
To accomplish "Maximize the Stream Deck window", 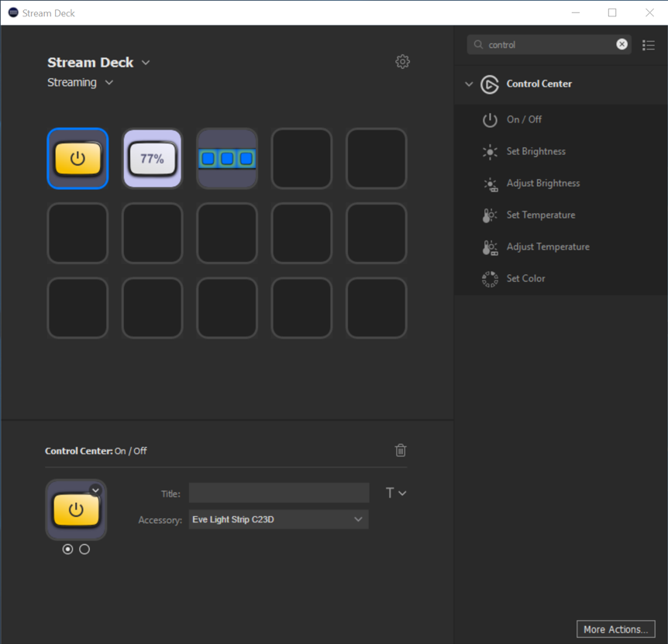I will coord(612,12).
